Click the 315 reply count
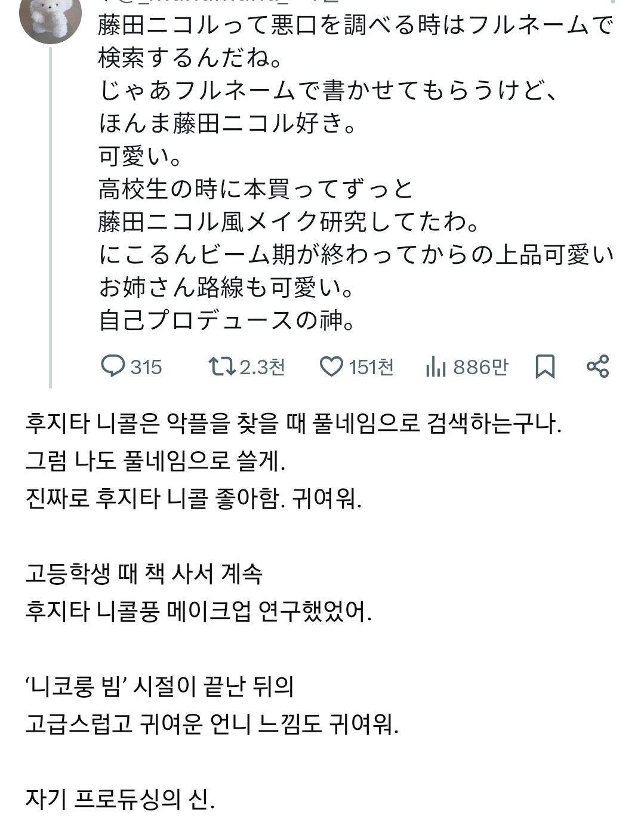Screen dimensions: 644x823 (146, 367)
